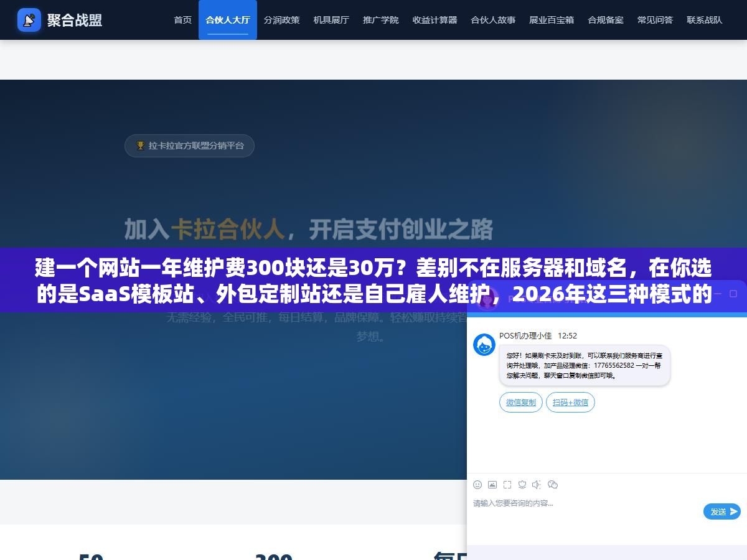
Task: Open the 合规备案 menu item
Action: coord(606,20)
